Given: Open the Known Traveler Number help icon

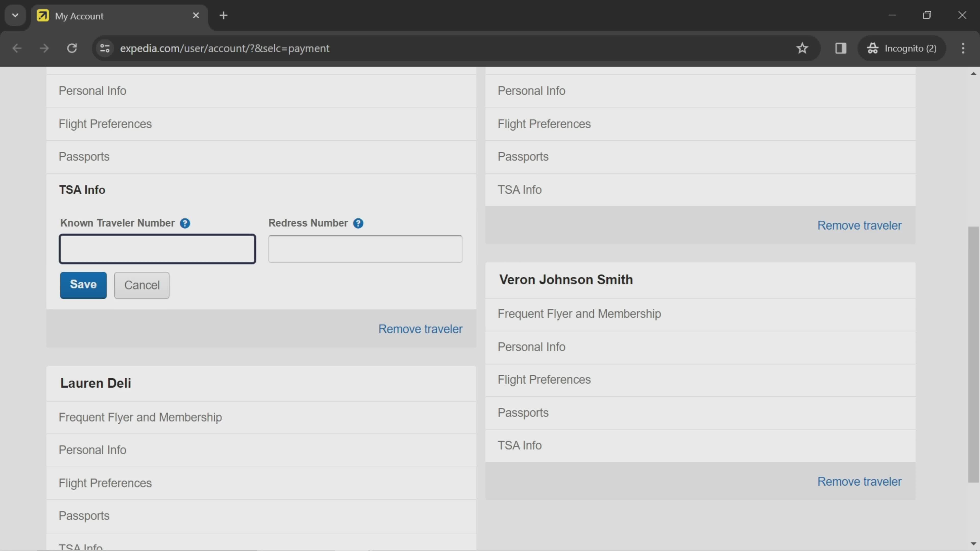Looking at the screenshot, I should (185, 223).
